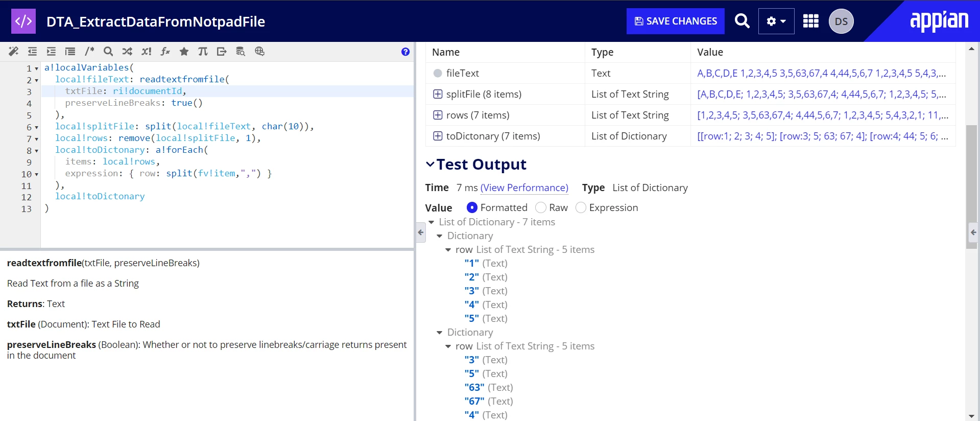Click the Name column header
The width and height of the screenshot is (980, 421).
[446, 52]
